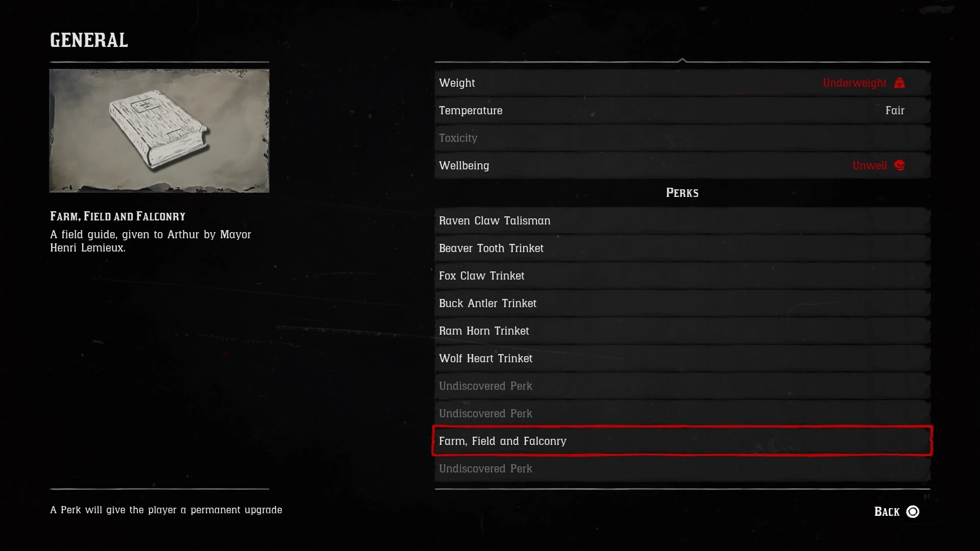
Task: Select the Weight status row
Action: point(682,83)
